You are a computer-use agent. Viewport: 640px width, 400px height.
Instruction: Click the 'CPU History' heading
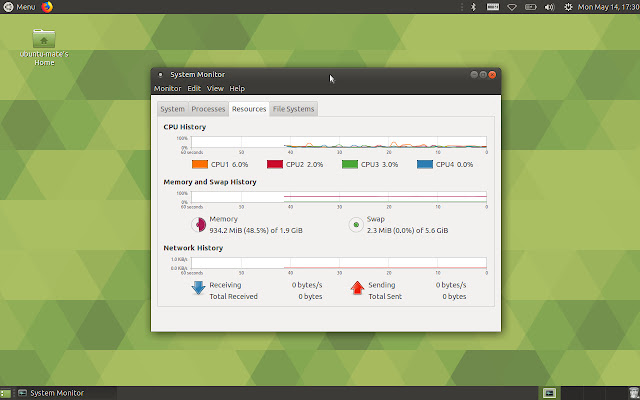click(184, 127)
